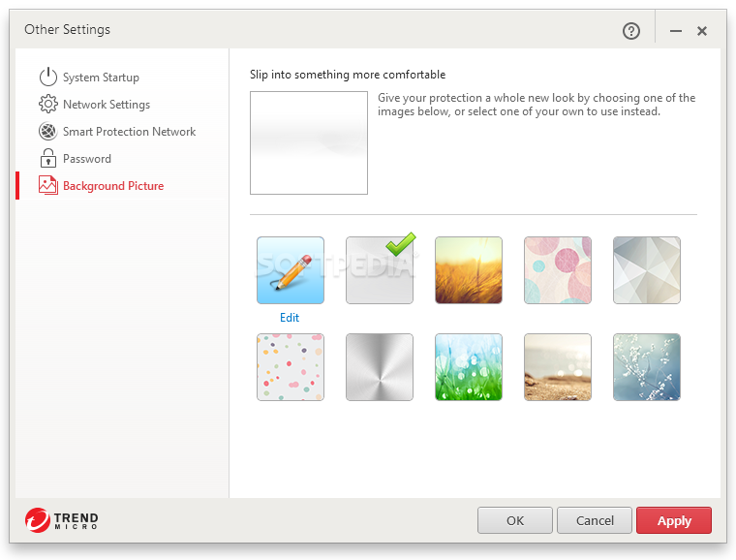
Task: Go to the Password settings page
Action: pos(87,159)
